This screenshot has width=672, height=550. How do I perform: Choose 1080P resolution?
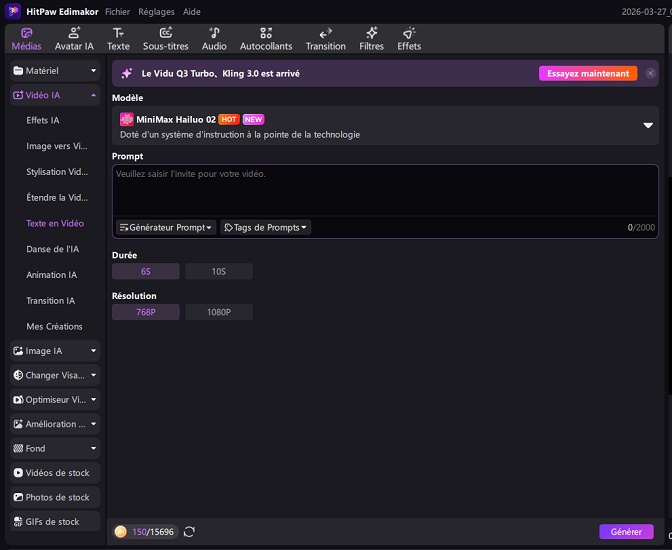(x=219, y=312)
